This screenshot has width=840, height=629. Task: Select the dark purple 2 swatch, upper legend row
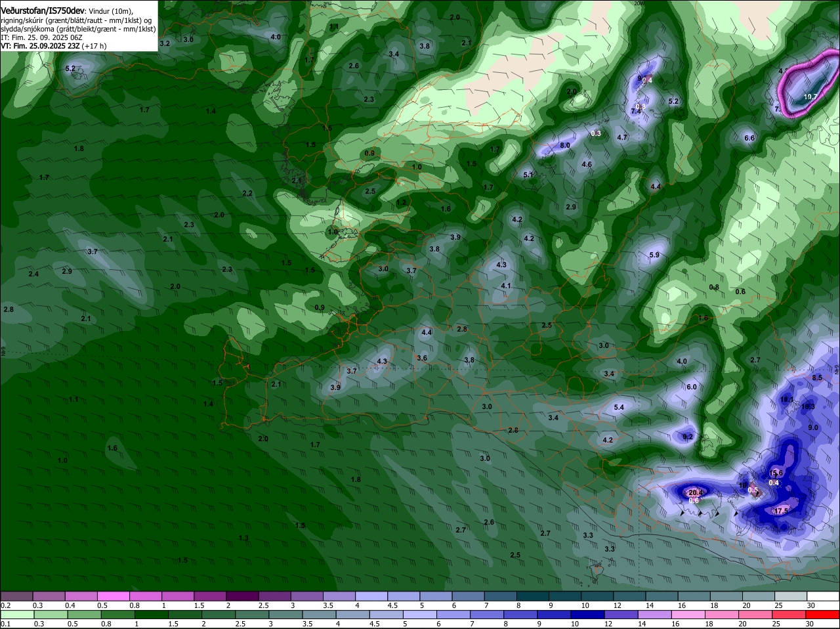pos(242,596)
